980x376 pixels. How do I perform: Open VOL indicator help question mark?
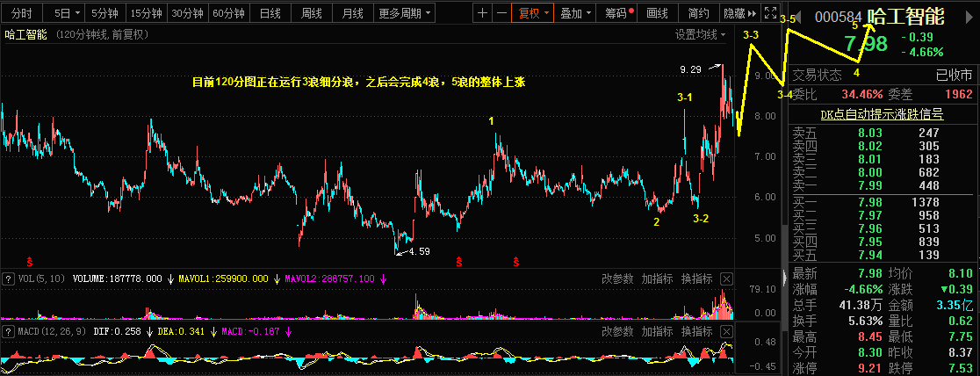click(9, 279)
